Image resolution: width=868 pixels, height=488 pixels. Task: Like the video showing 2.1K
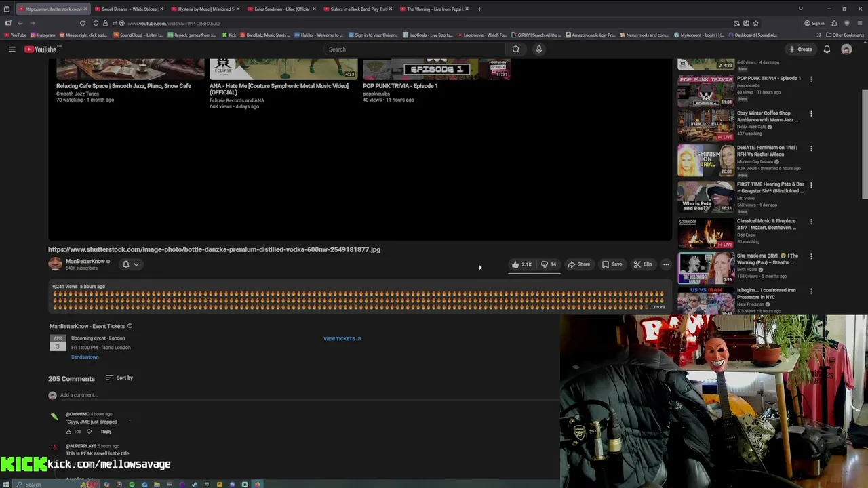pos(522,264)
